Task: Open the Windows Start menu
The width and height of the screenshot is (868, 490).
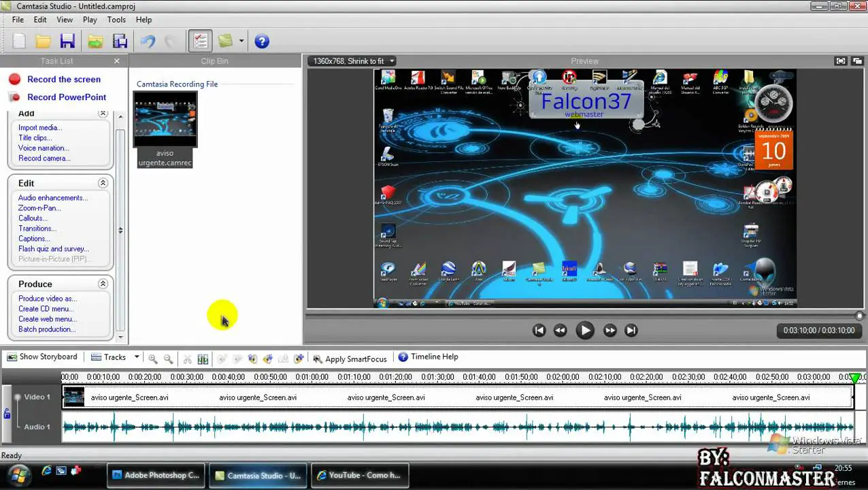Action: point(18,474)
